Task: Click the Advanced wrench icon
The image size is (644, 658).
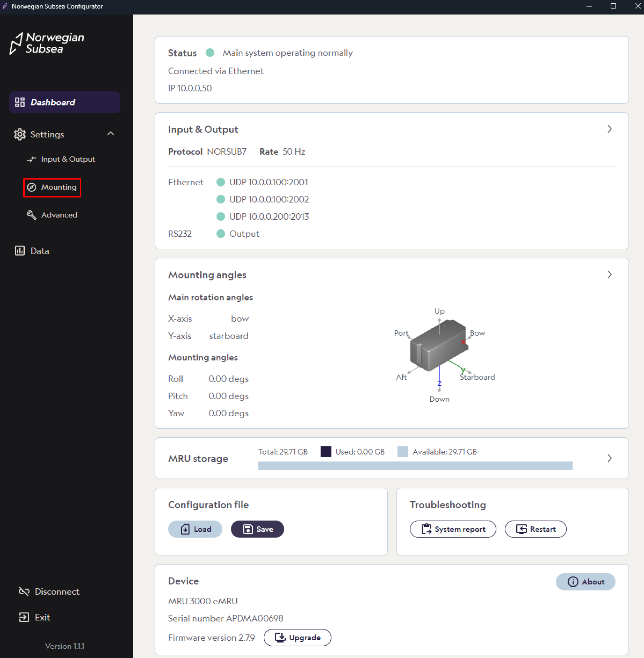Action: [x=32, y=215]
